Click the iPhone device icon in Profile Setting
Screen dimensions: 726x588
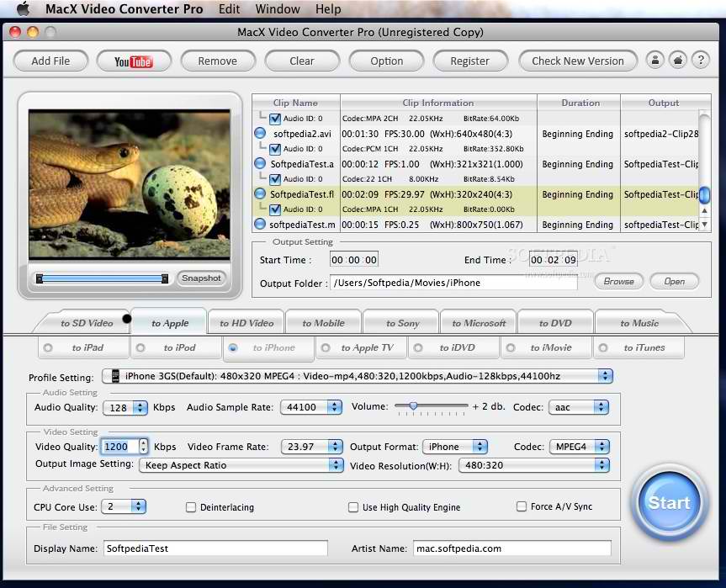tap(115, 376)
